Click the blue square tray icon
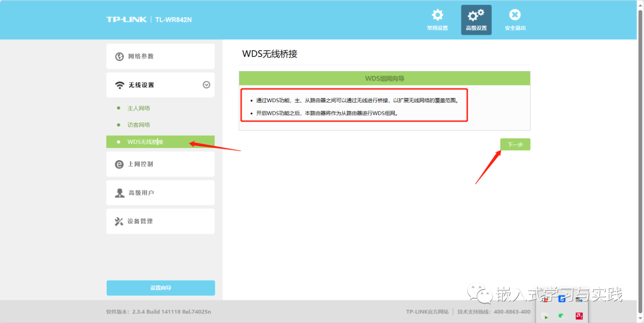Screen dimensions: 644x323 [x=562, y=299]
